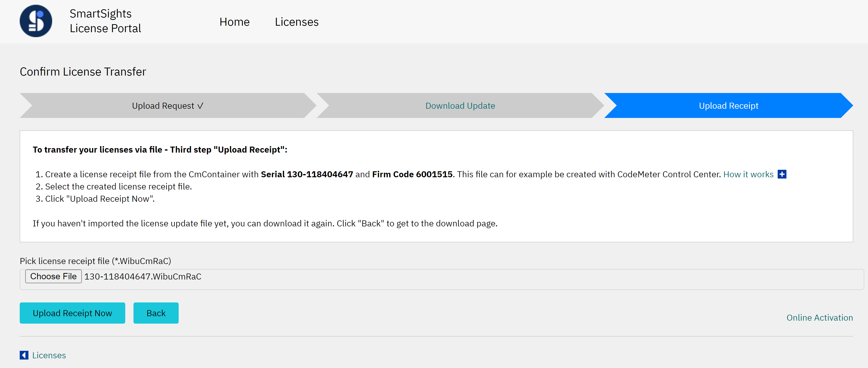Click the bold Serial 130-118404647 text
This screenshot has height=368, width=868.
point(307,175)
